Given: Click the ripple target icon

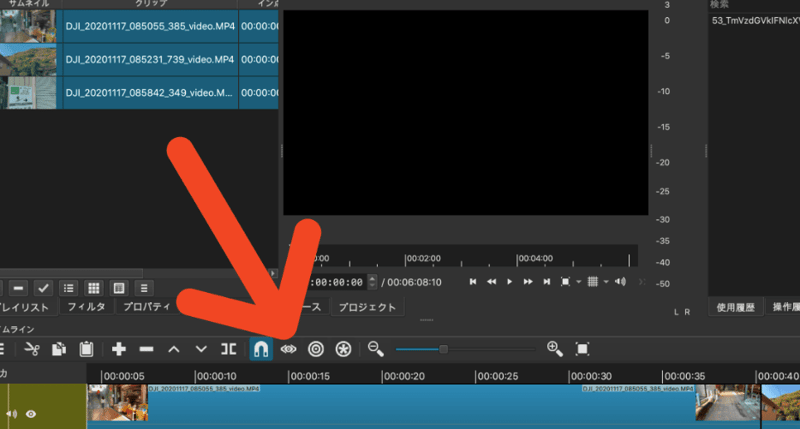Looking at the screenshot, I should pos(316,349).
